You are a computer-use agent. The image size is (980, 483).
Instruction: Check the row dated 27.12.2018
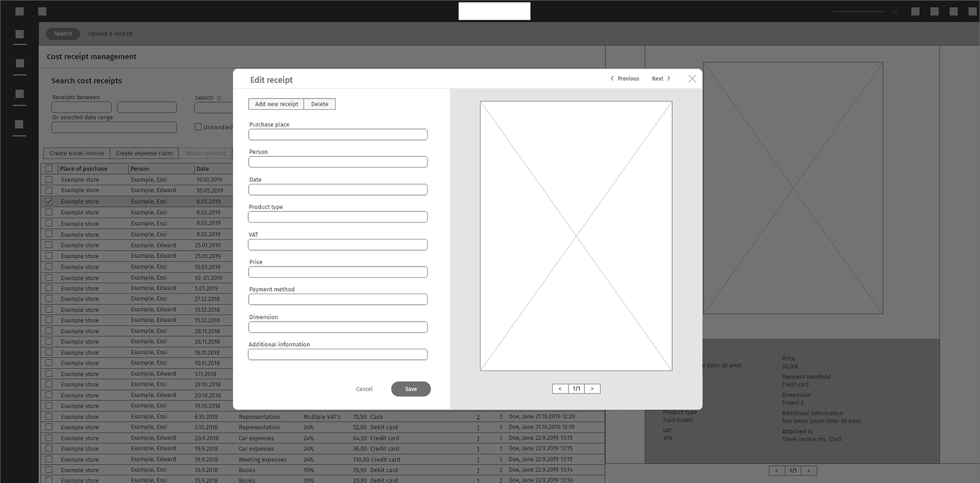point(49,299)
